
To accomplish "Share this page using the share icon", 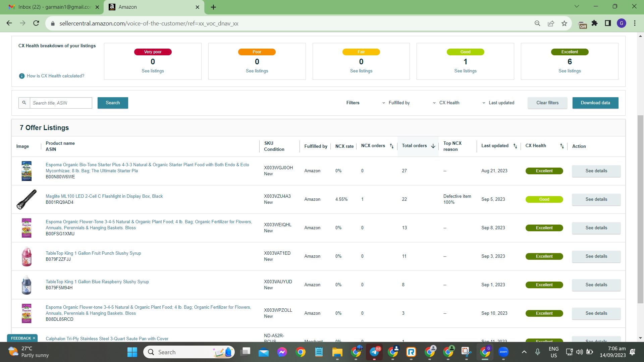I will coord(551,23).
